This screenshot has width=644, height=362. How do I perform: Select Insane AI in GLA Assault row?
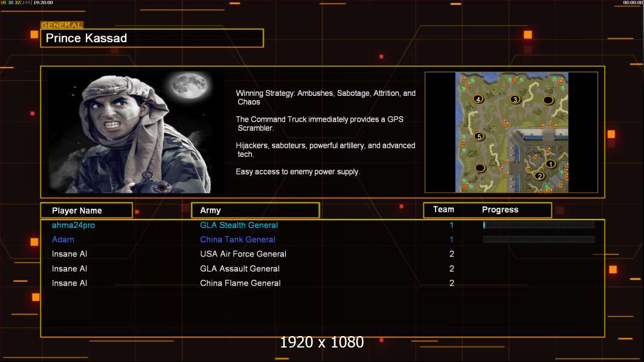point(69,268)
